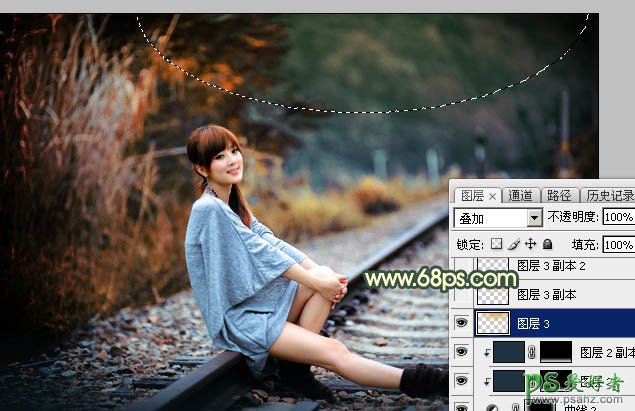Click the lock position move icon
Image resolution: width=635 pixels, height=411 pixels.
tap(531, 244)
